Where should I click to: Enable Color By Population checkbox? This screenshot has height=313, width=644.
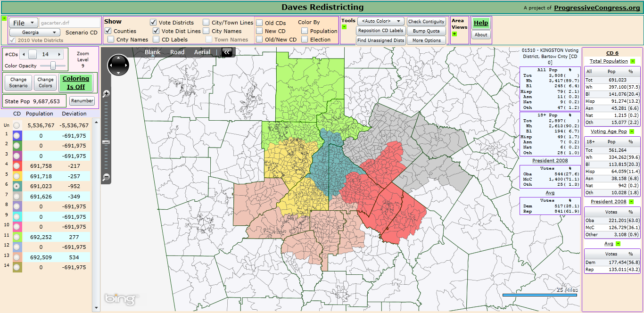click(x=305, y=31)
